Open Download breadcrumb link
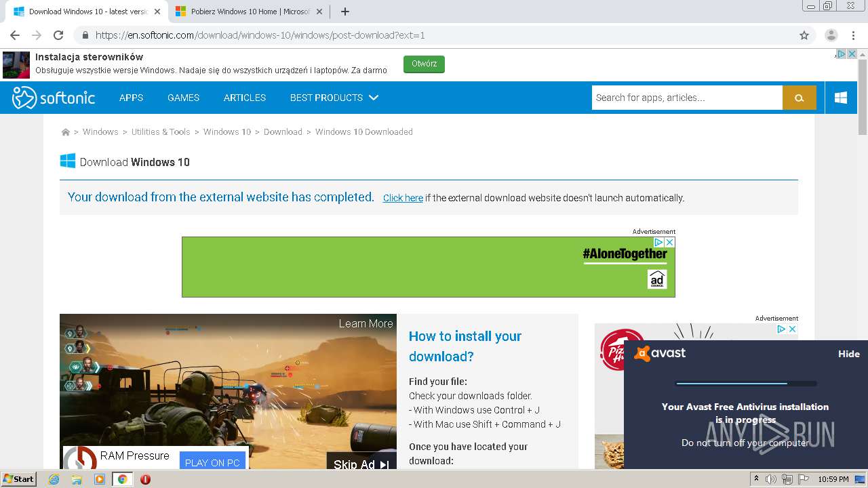 tap(283, 132)
